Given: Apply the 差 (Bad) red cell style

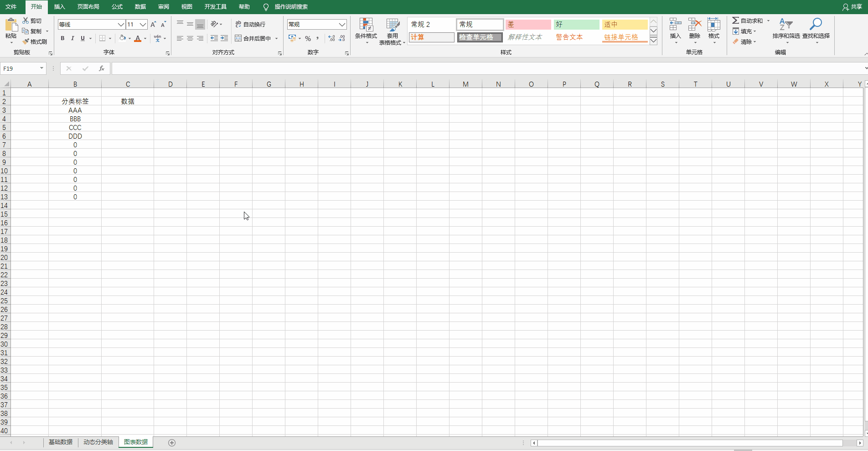Looking at the screenshot, I should 528,24.
